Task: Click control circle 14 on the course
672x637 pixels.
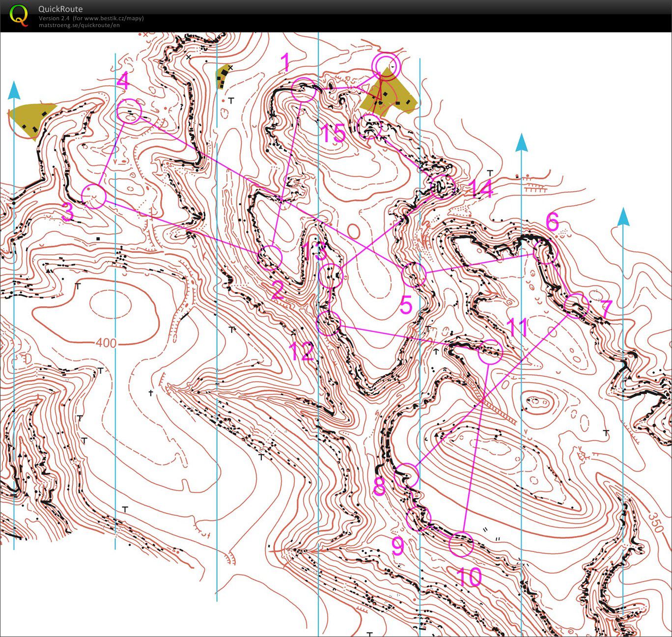Action: (x=444, y=186)
